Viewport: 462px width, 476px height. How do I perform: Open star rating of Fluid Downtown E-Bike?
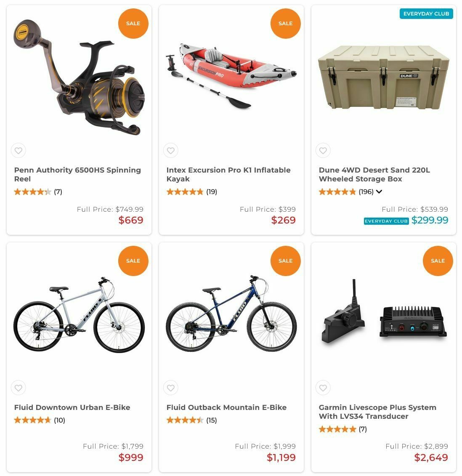click(x=32, y=420)
